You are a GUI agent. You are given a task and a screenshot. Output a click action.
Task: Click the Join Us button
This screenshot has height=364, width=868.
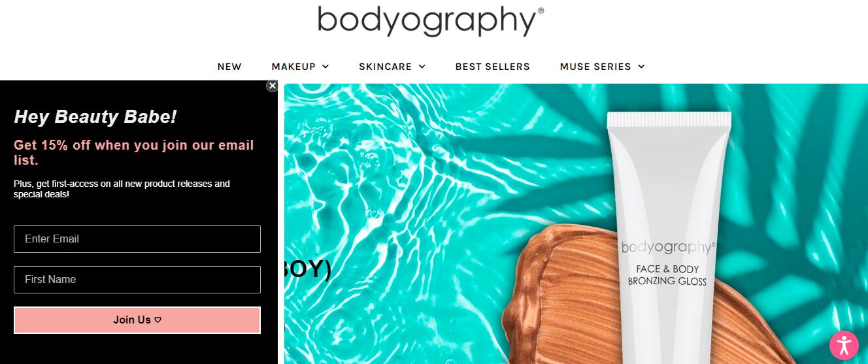137,320
